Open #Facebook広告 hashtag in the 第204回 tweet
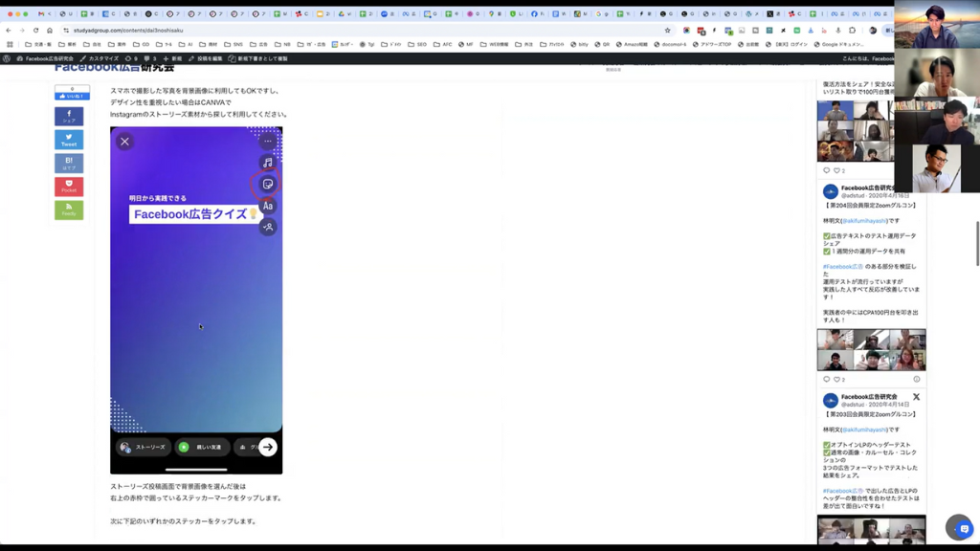This screenshot has height=551, width=980. point(842,267)
